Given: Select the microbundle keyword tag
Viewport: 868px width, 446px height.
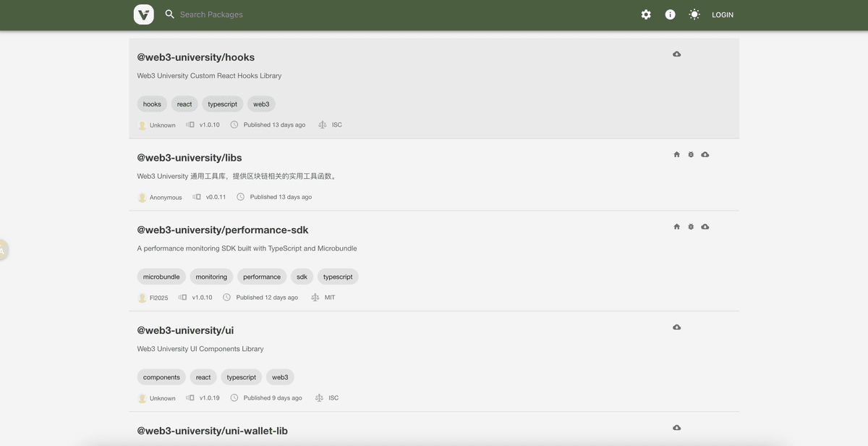Looking at the screenshot, I should pos(161,275).
